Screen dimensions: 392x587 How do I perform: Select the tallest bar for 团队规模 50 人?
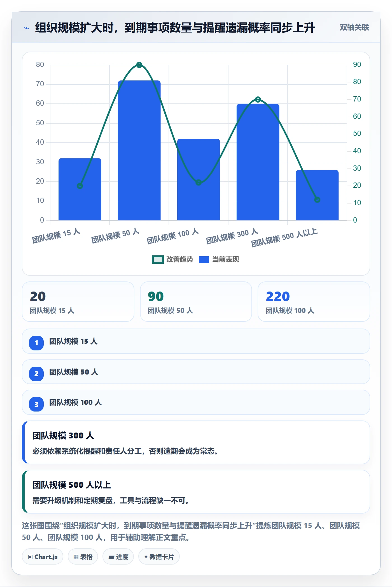click(x=139, y=150)
